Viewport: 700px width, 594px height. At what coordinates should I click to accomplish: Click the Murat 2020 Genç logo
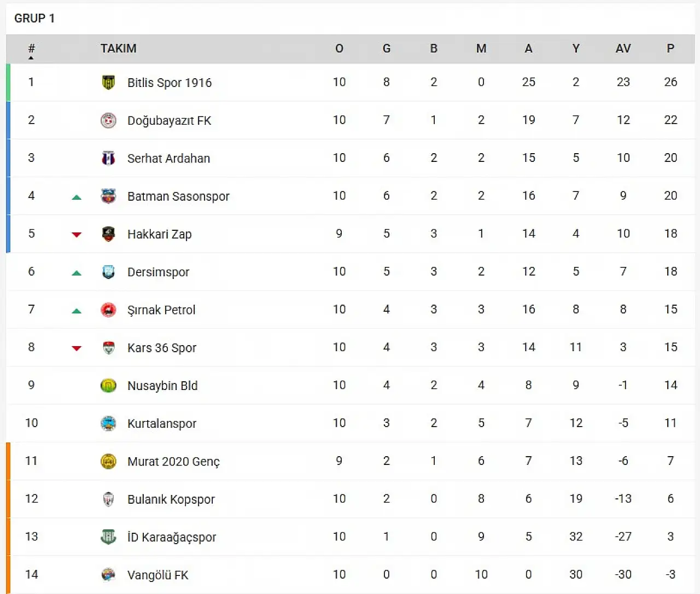(108, 462)
